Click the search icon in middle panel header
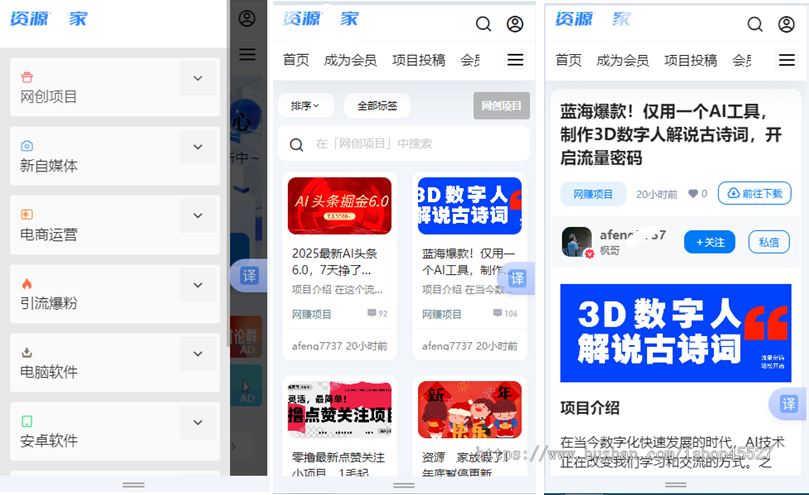 pyautogui.click(x=483, y=24)
